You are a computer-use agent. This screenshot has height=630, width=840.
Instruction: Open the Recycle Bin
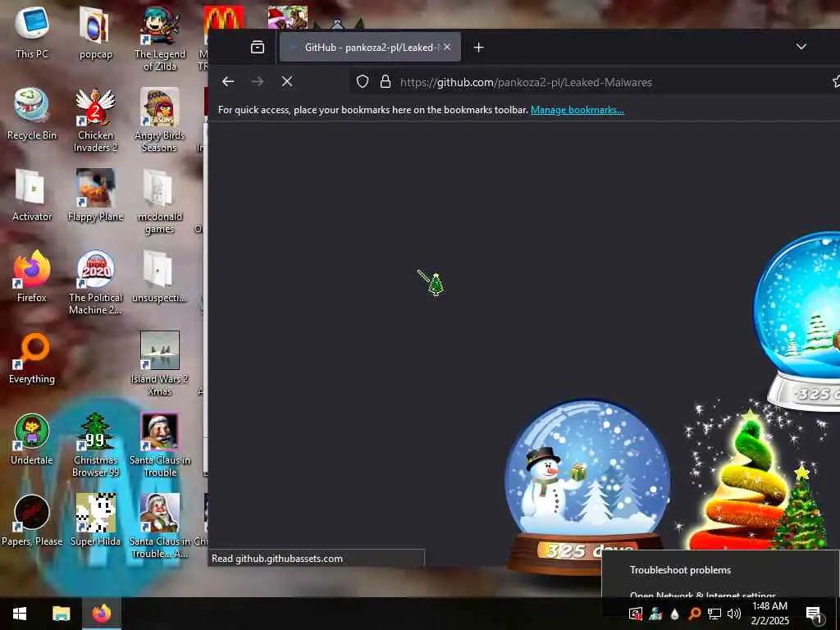pos(32,114)
